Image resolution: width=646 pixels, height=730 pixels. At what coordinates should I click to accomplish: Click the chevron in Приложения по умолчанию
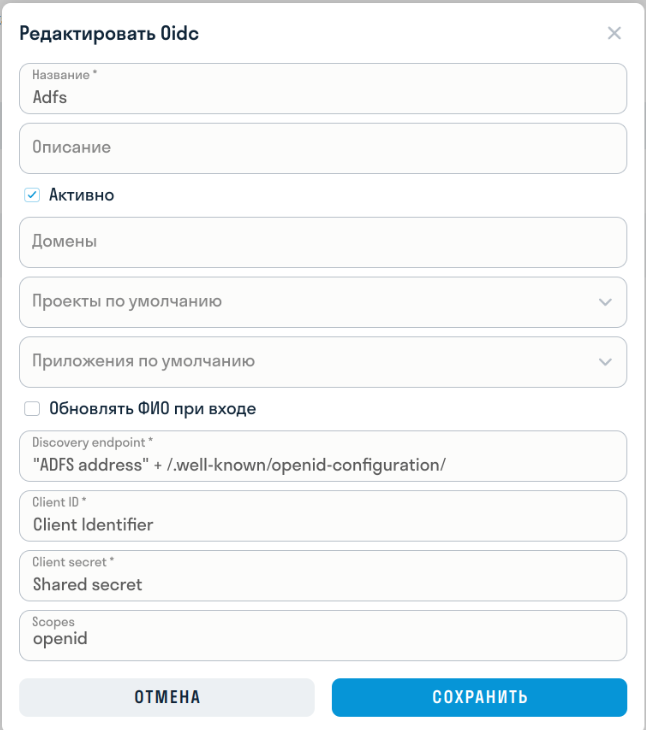(605, 362)
